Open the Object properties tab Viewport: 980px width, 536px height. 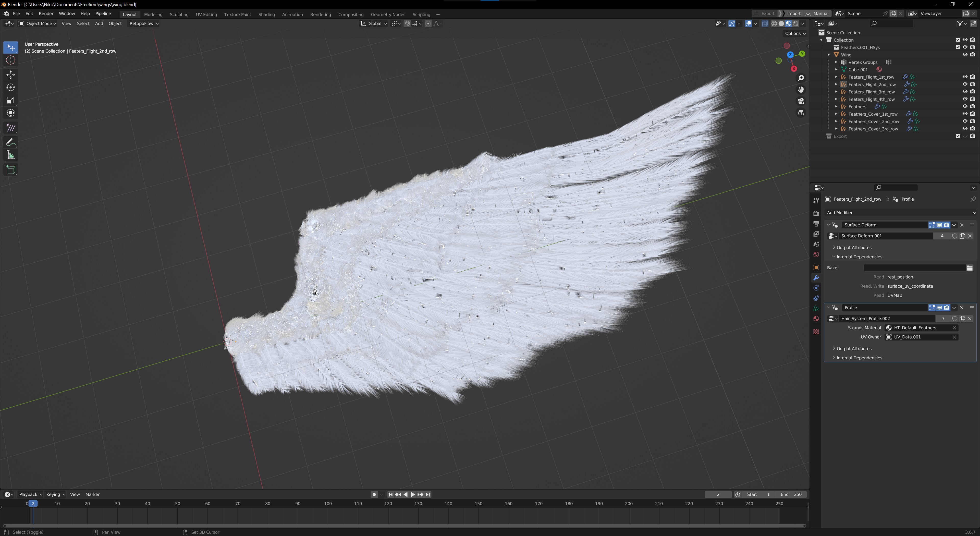[x=816, y=267]
